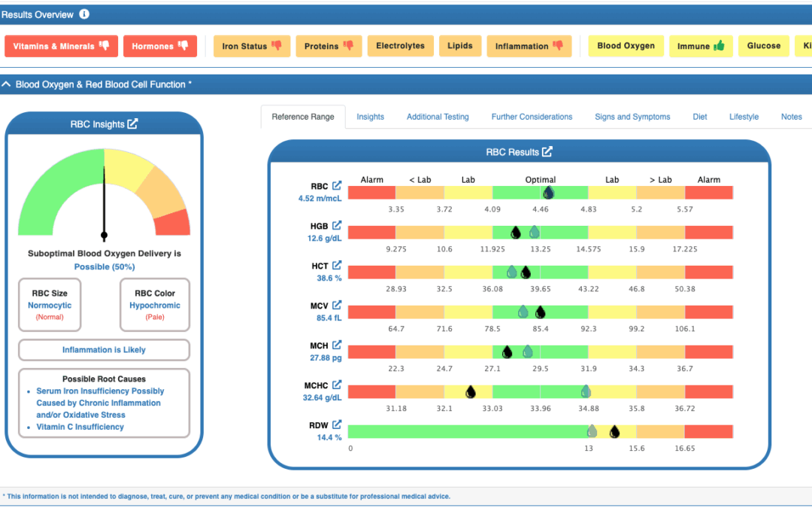
Task: Click the black drop marker on MCHC bar
Action: pyautogui.click(x=470, y=392)
